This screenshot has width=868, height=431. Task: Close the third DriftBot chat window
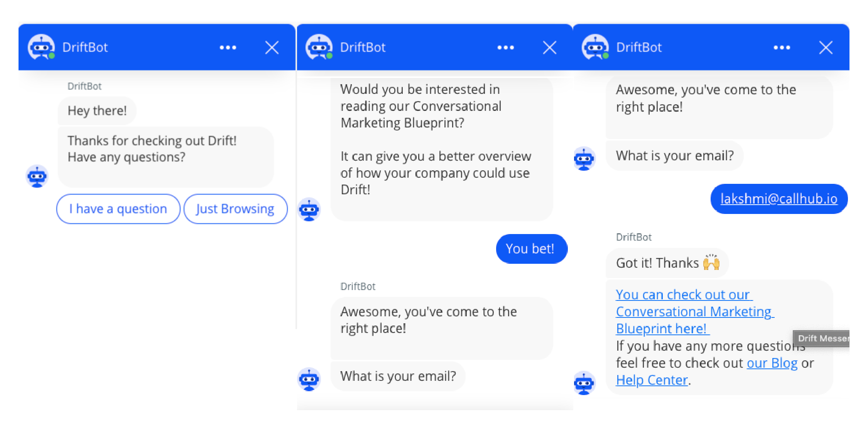(826, 48)
